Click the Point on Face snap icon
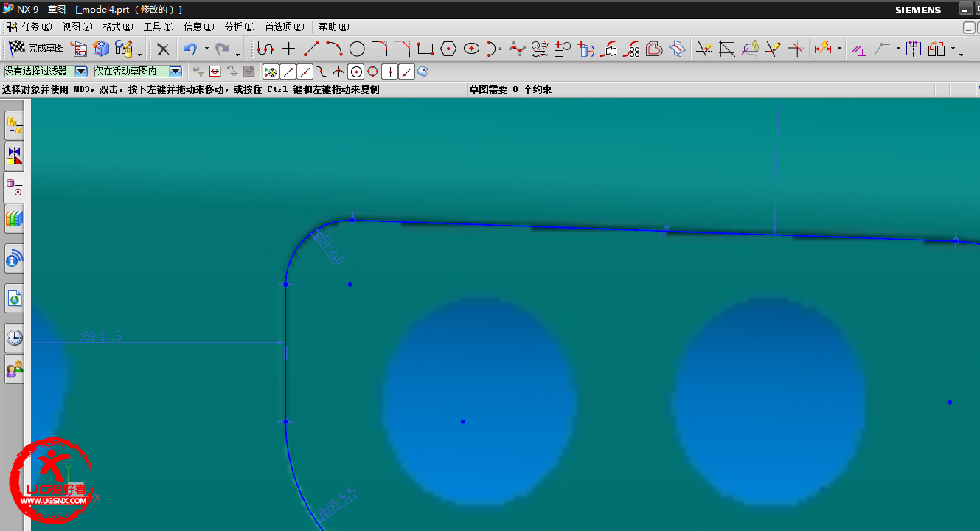This screenshot has height=531, width=980. click(423, 72)
